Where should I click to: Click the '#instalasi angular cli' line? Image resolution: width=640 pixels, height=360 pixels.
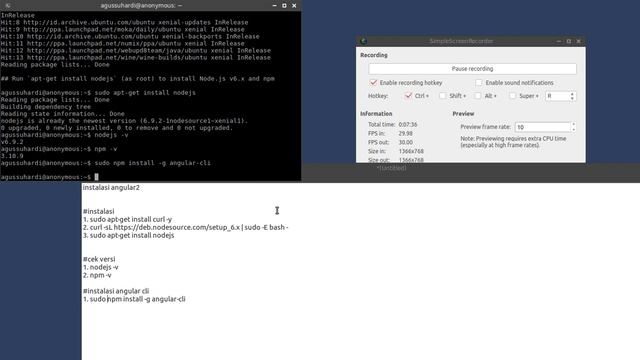click(x=116, y=291)
